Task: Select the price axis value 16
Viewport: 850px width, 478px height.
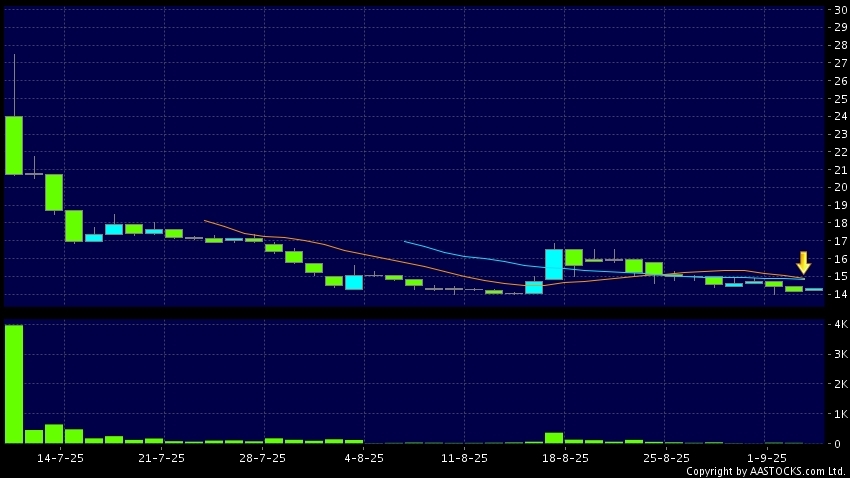Action: (841, 259)
